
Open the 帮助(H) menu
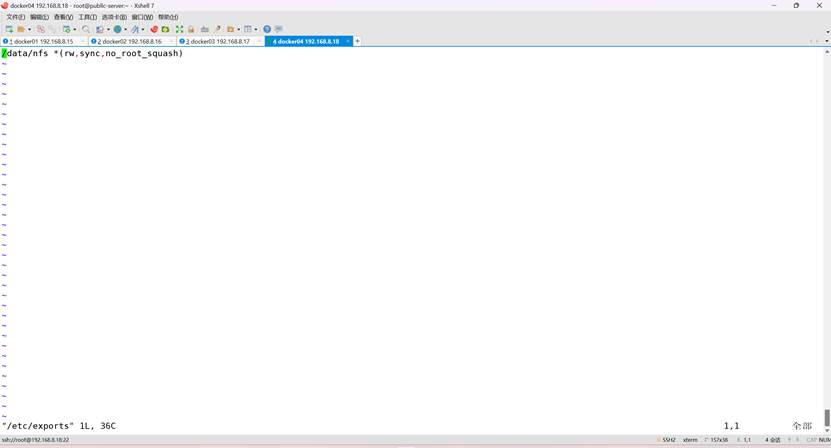point(168,17)
